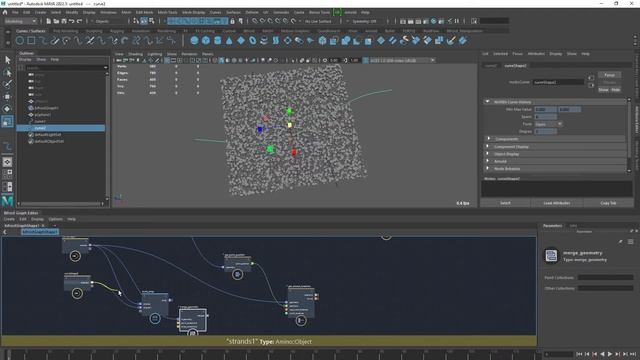Toggle lock current selection padlock

[x=233, y=21]
